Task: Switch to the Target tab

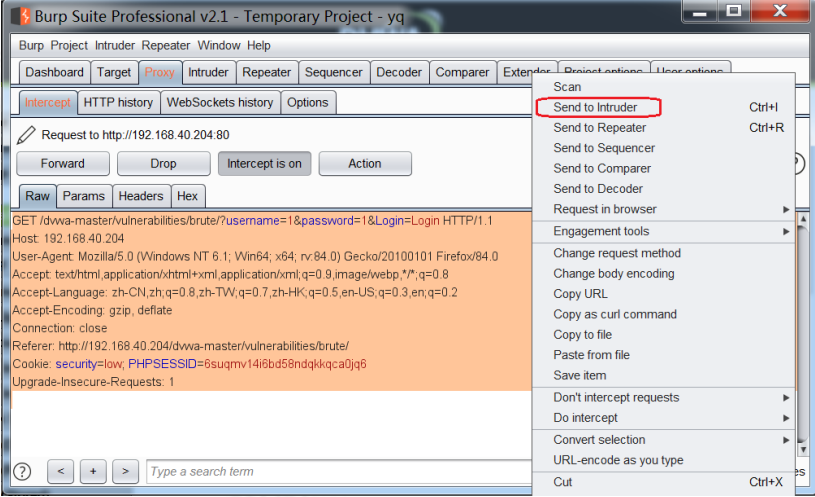Action: (114, 72)
